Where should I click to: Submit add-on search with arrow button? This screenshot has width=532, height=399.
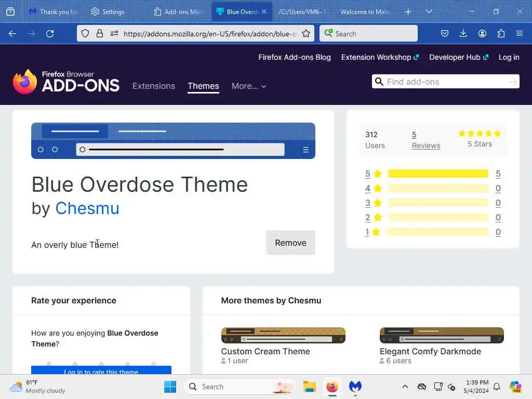[x=513, y=82]
